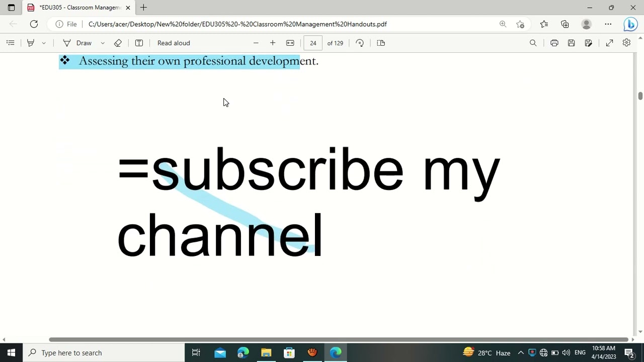Start Read aloud
The height and width of the screenshot is (362, 644).
tap(174, 43)
